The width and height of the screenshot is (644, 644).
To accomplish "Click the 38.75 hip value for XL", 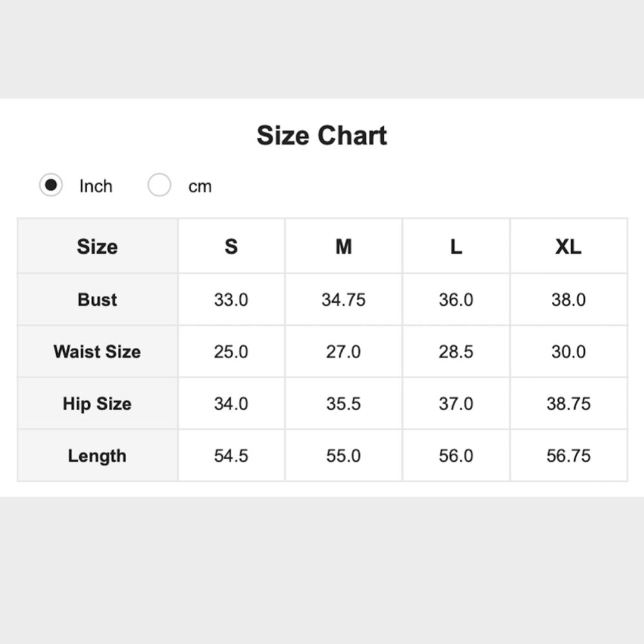I will click(x=568, y=404).
